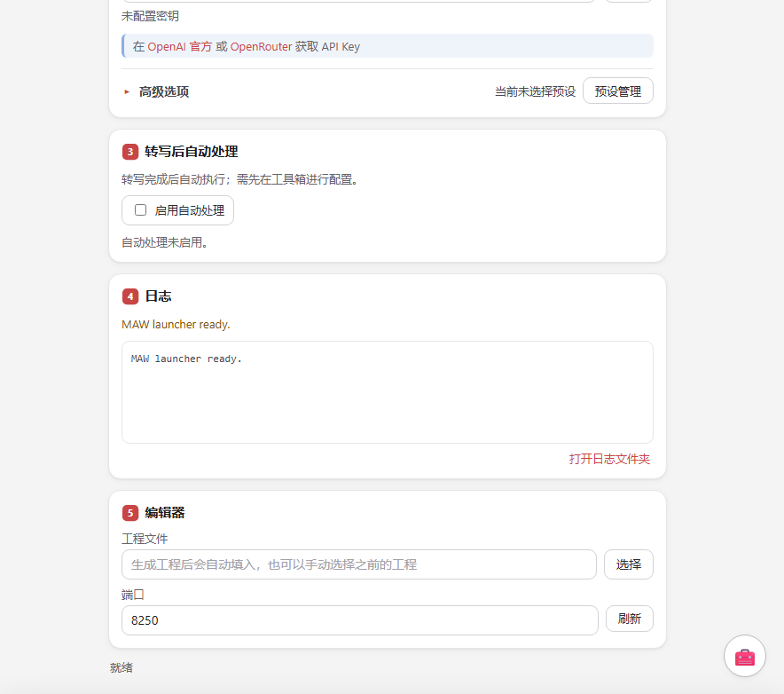The image size is (784, 694).
Task: Enable the 启用自动处理 checkbox
Action: click(x=140, y=210)
